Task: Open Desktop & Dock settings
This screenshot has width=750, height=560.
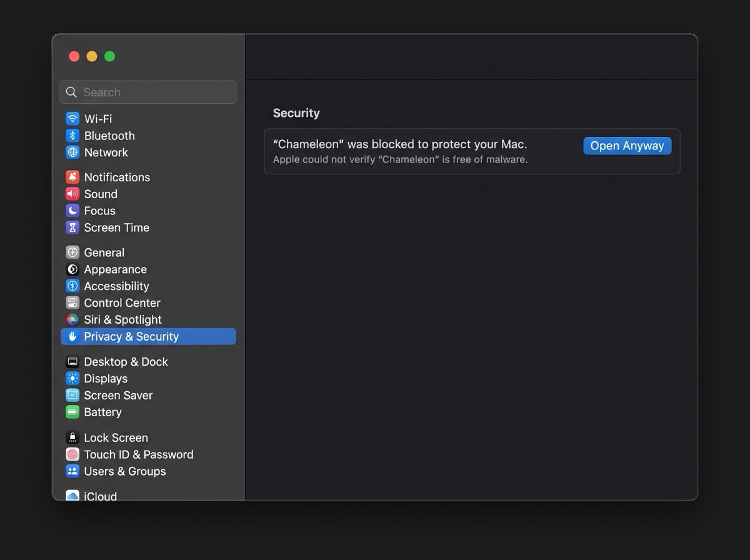Action: (x=126, y=362)
